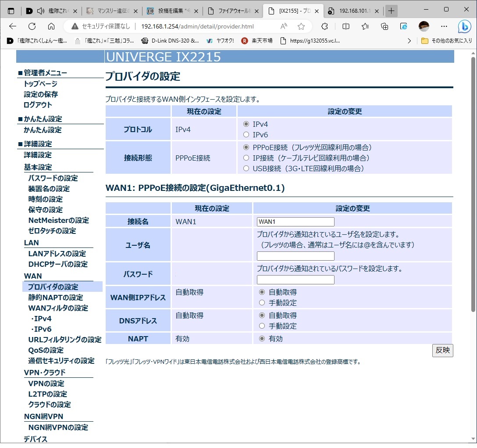Open パスワードの設定 in the sidebar
Viewport: 477px width, 448px height.
click(53, 178)
